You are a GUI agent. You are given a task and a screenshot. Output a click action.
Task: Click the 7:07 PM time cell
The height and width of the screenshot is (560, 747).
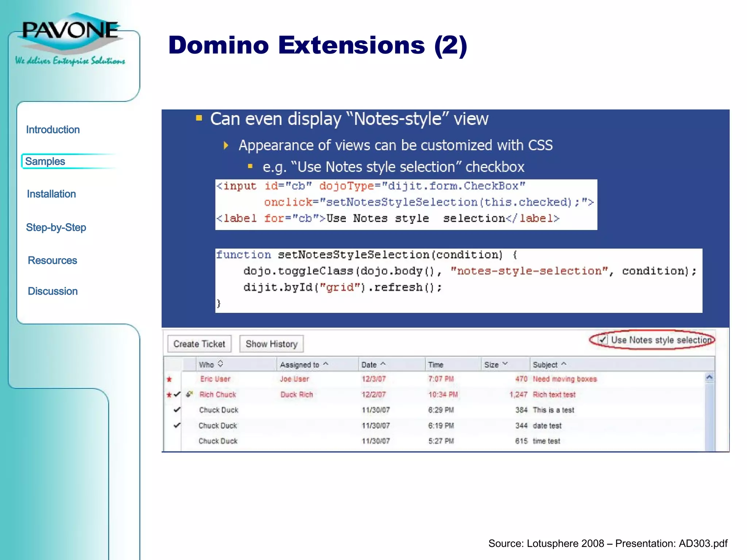441,379
